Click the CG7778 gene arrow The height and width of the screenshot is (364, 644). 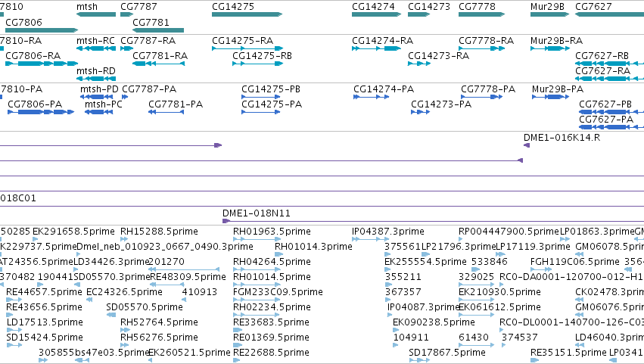(481, 14)
